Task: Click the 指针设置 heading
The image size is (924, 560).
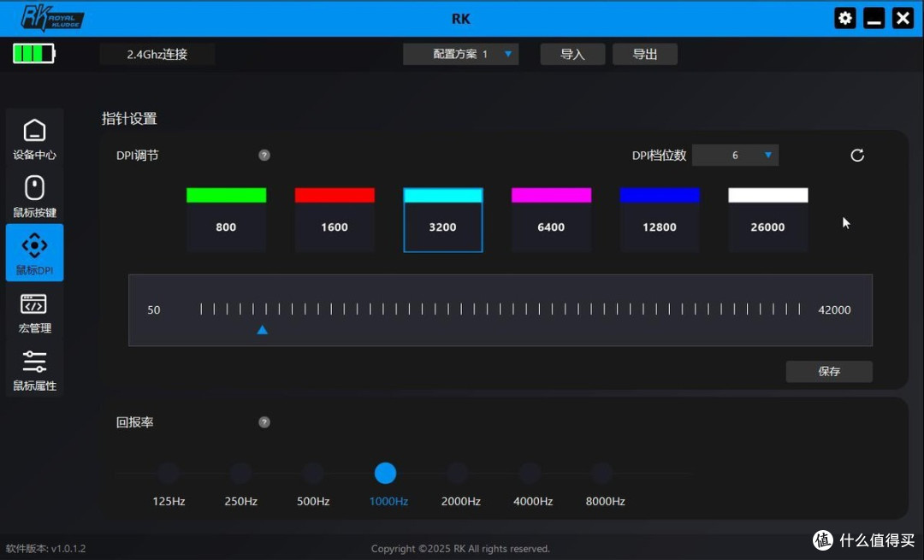Action: pyautogui.click(x=129, y=118)
